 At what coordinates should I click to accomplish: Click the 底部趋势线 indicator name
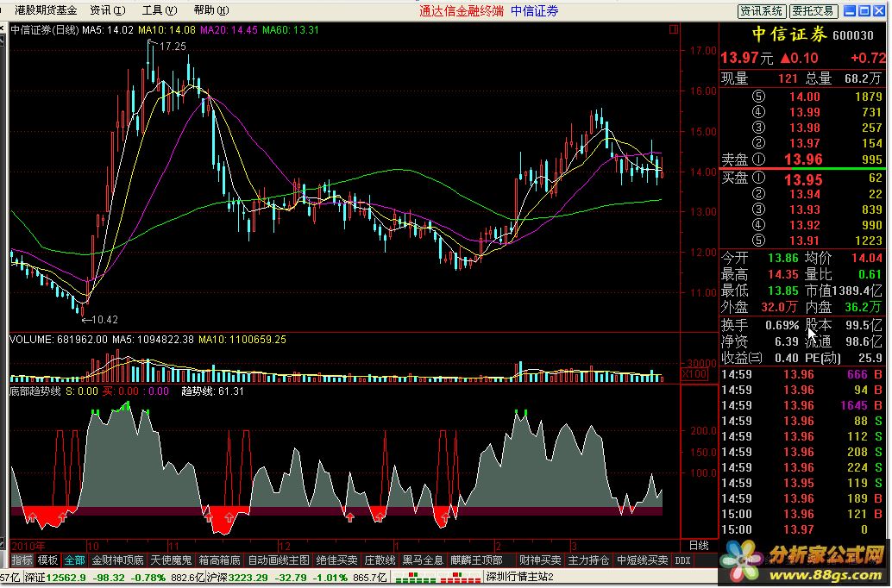(35, 391)
